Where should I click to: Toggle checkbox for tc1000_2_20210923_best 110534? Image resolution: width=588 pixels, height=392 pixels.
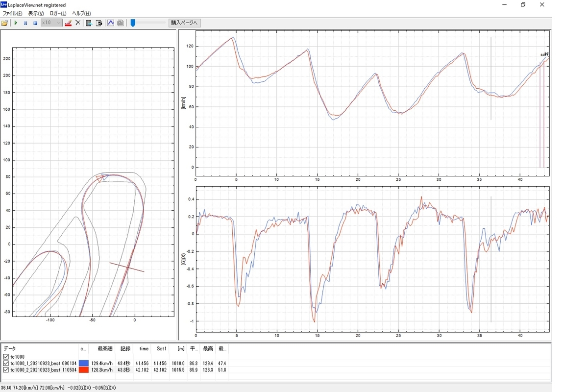pyautogui.click(x=6, y=369)
